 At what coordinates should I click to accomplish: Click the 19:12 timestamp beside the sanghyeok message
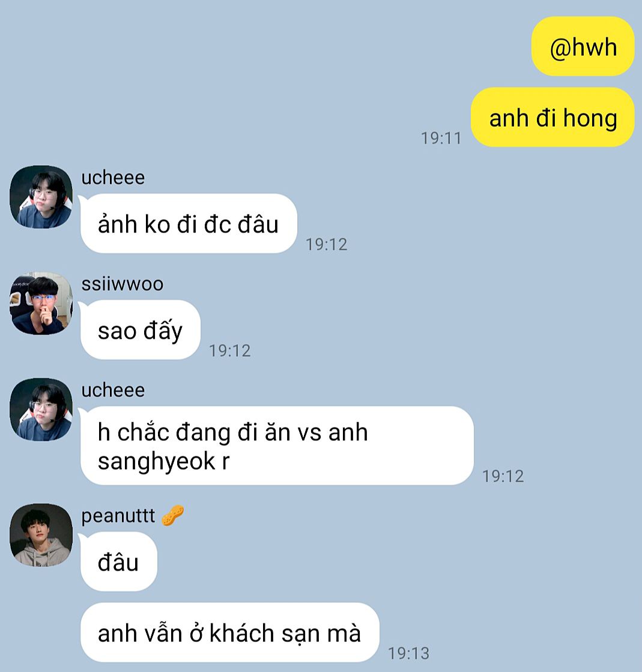pyautogui.click(x=503, y=476)
